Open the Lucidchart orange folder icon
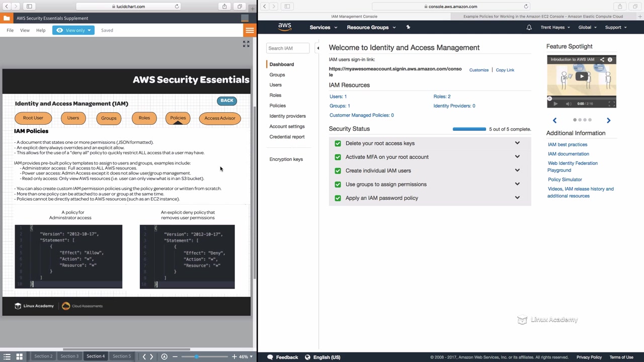Viewport: 644px width, 362px height. [6, 18]
